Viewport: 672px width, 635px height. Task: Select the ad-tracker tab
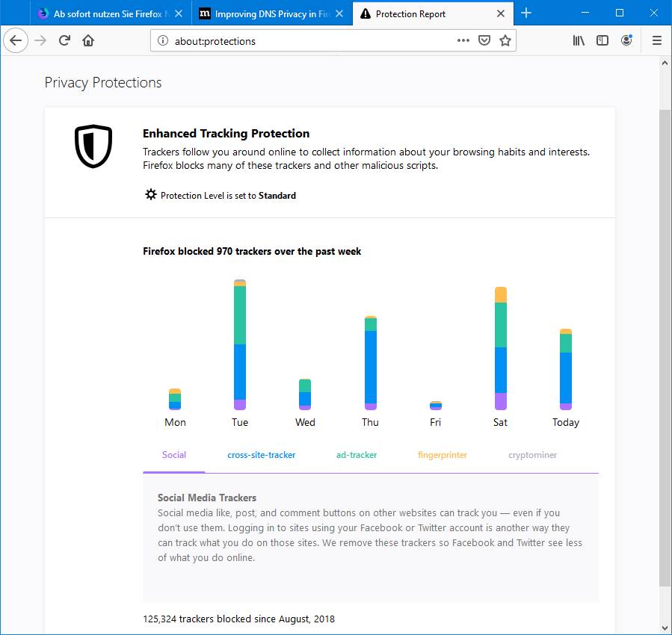357,455
